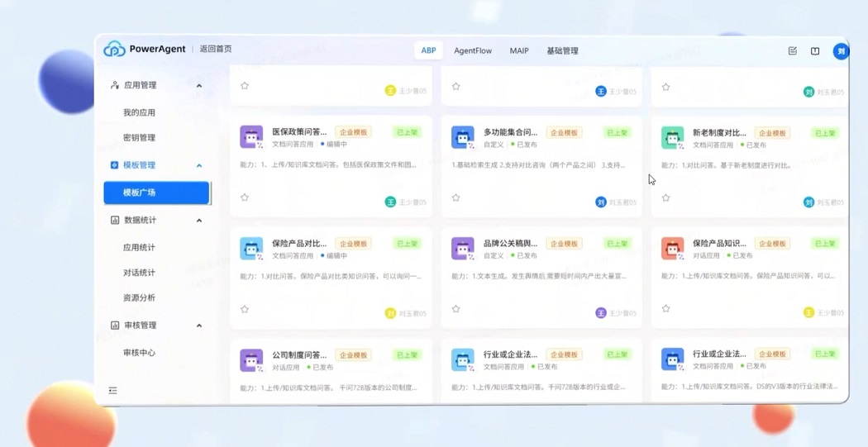Favorite the 保险产品知识 template star
868x447 pixels.
click(666, 309)
